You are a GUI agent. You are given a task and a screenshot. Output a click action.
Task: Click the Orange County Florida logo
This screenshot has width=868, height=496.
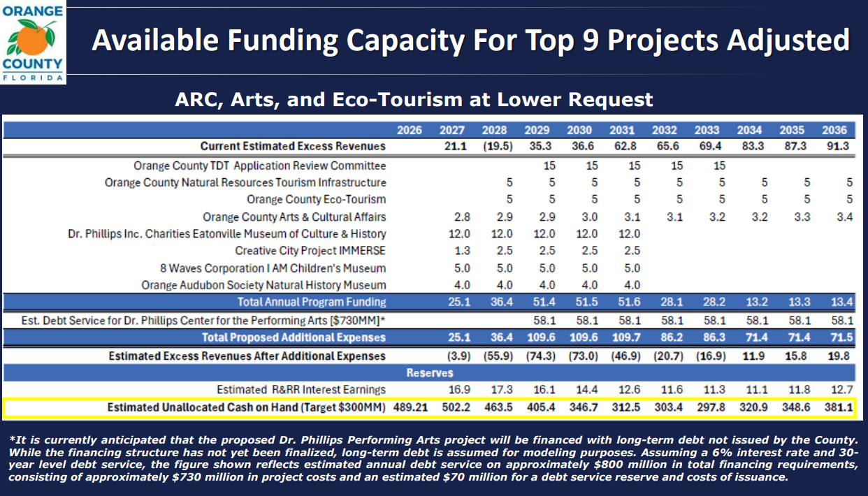(x=33, y=43)
